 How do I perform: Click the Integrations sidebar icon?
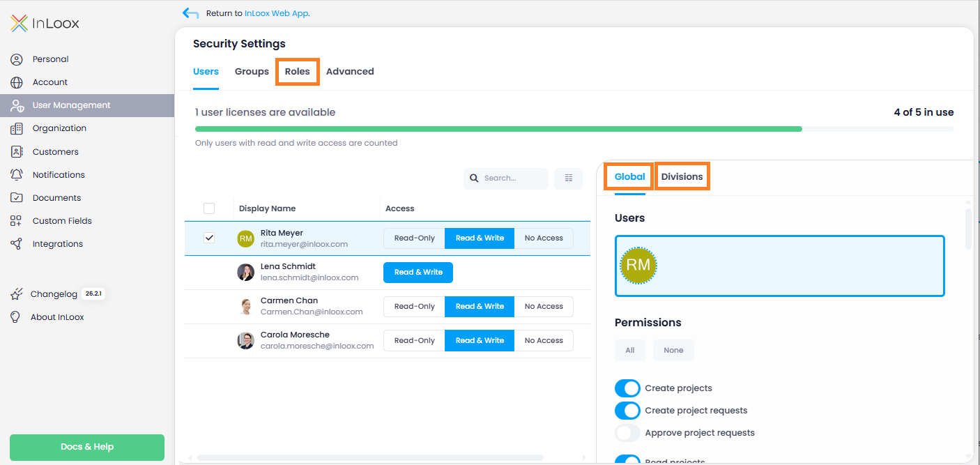point(17,244)
